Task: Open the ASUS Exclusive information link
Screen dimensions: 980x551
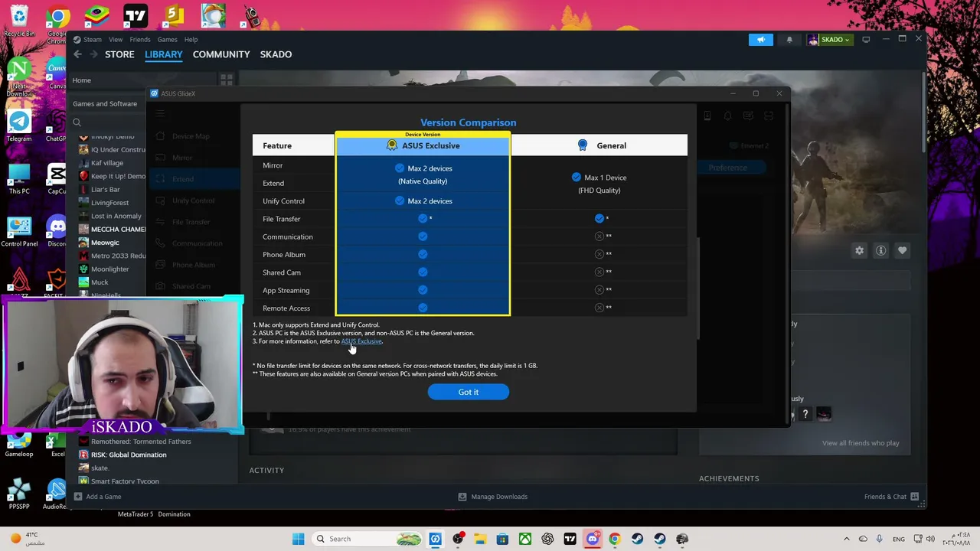Action: click(x=361, y=341)
